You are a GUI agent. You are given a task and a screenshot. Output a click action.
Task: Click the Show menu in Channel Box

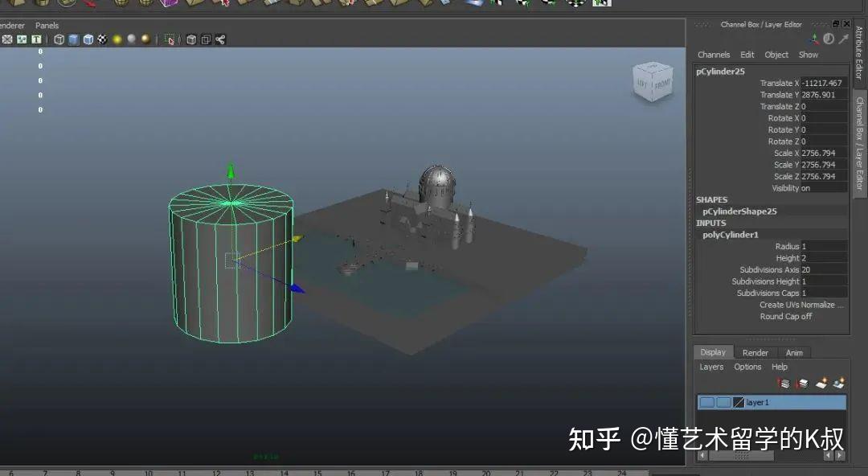[809, 55]
